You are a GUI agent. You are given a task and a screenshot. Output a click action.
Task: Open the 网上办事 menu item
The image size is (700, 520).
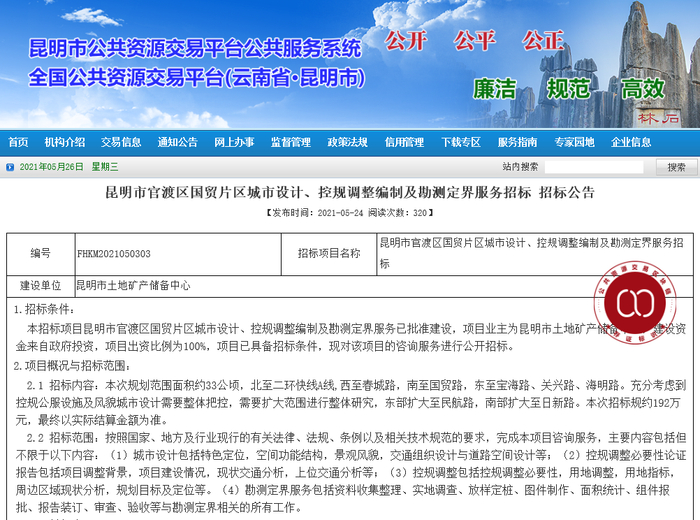coord(234,142)
